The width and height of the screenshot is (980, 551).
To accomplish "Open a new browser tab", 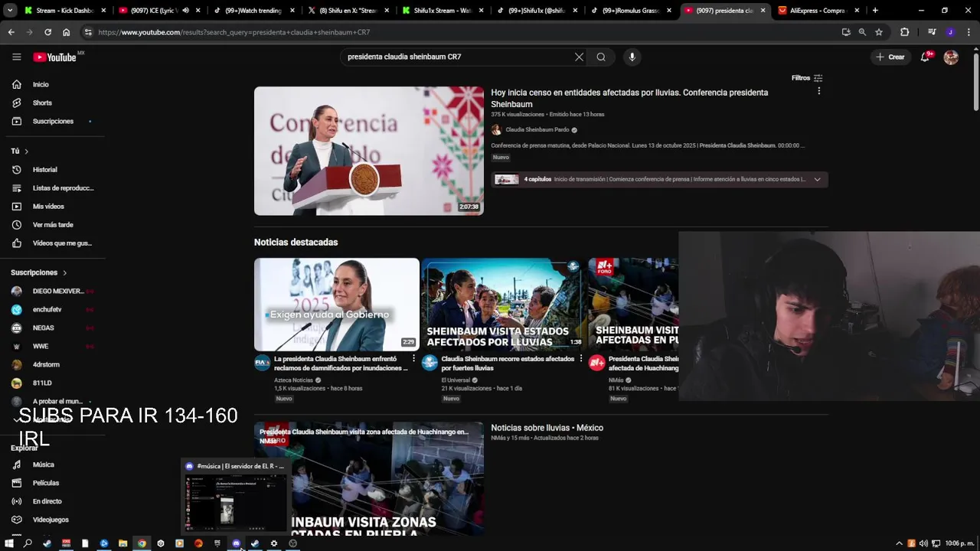I will tap(875, 11).
